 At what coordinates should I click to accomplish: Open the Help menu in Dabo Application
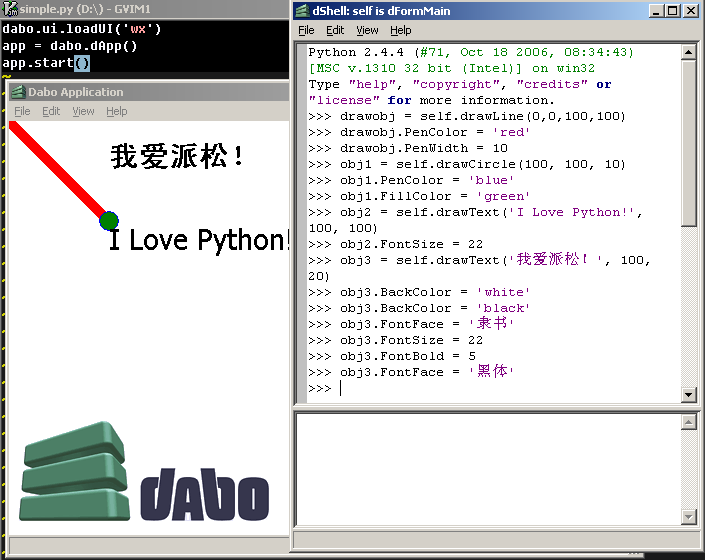117,111
